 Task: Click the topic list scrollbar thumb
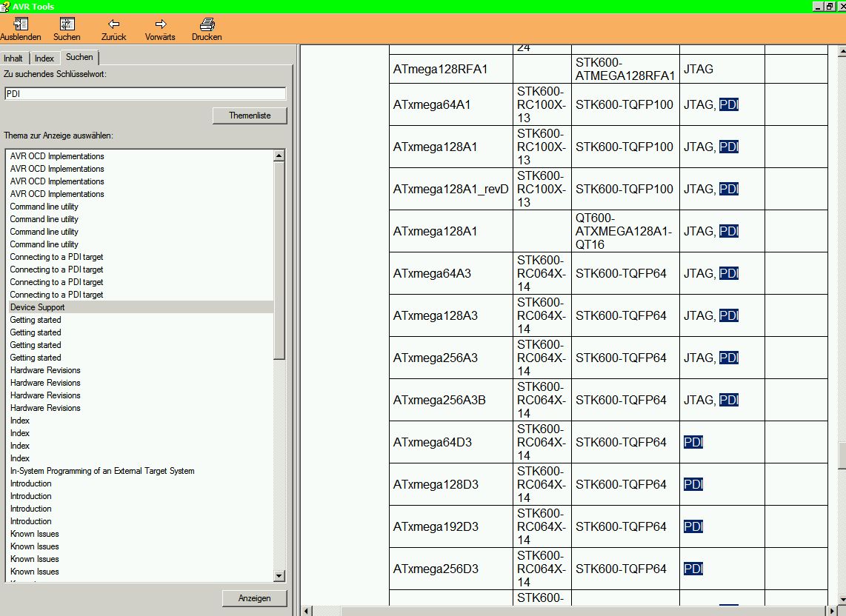pyautogui.click(x=279, y=261)
